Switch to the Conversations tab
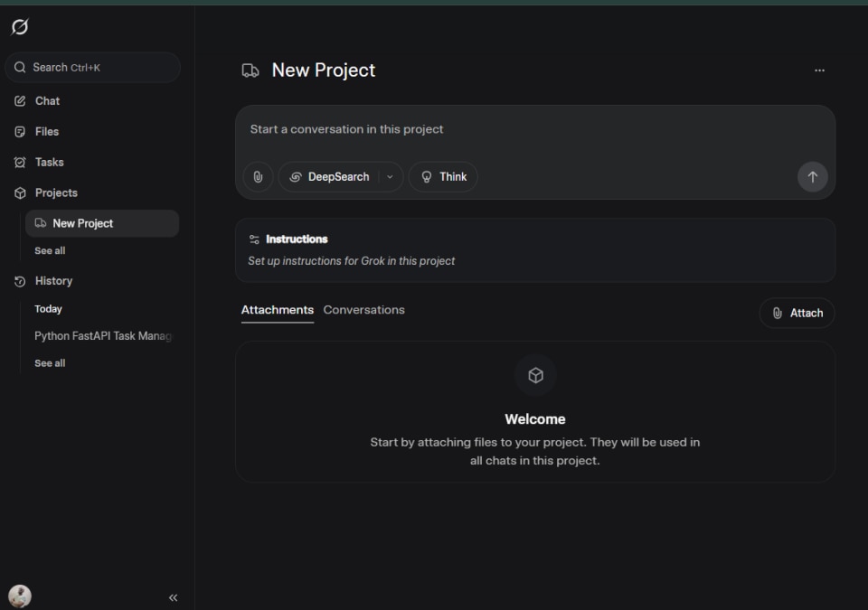This screenshot has height=610, width=868. pos(363,310)
